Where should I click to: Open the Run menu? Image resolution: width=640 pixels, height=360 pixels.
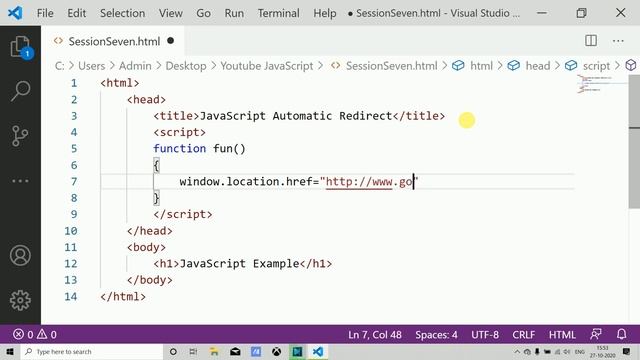click(234, 13)
